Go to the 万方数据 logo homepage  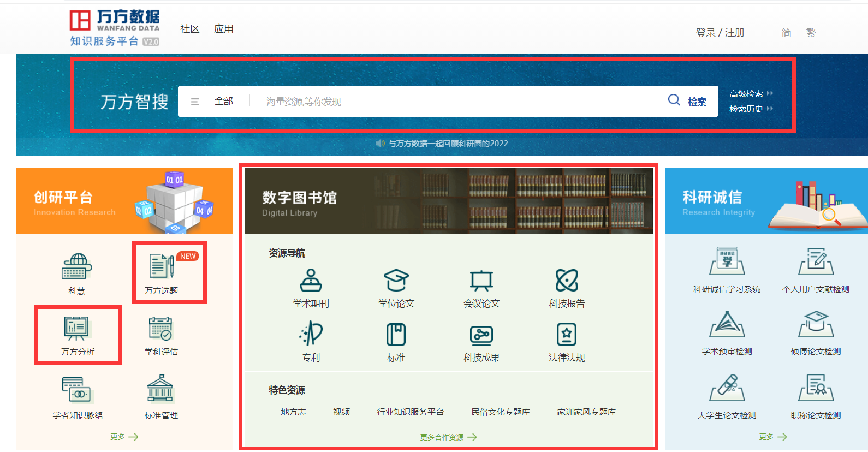pos(115,27)
